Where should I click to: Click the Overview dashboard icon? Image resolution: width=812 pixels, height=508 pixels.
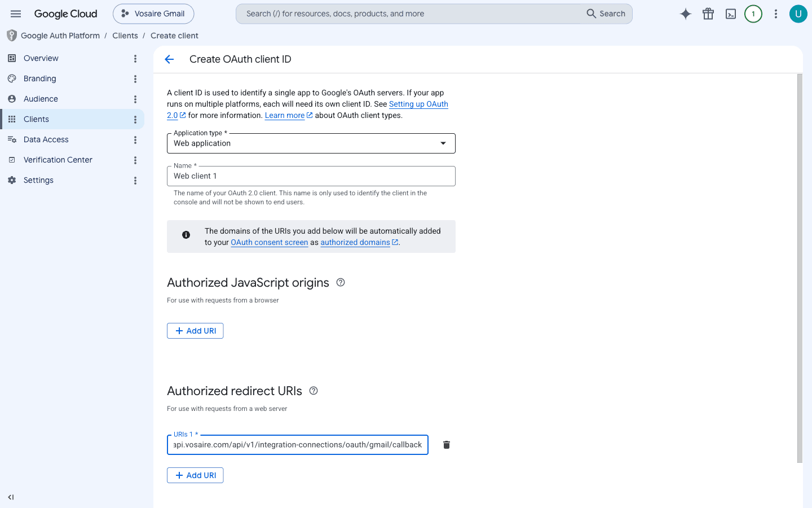tap(12, 58)
